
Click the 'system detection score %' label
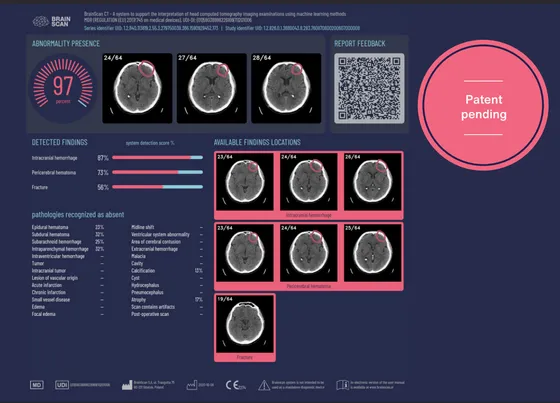pos(150,143)
